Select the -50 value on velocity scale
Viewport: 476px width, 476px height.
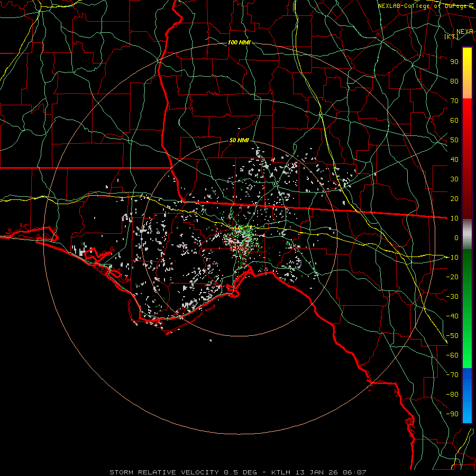tap(452, 336)
